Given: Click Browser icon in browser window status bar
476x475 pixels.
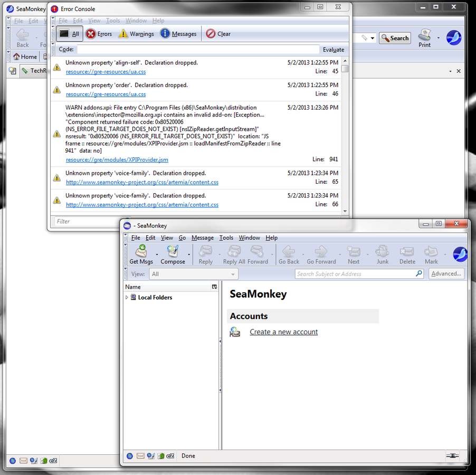Looking at the screenshot, I should [13, 461].
